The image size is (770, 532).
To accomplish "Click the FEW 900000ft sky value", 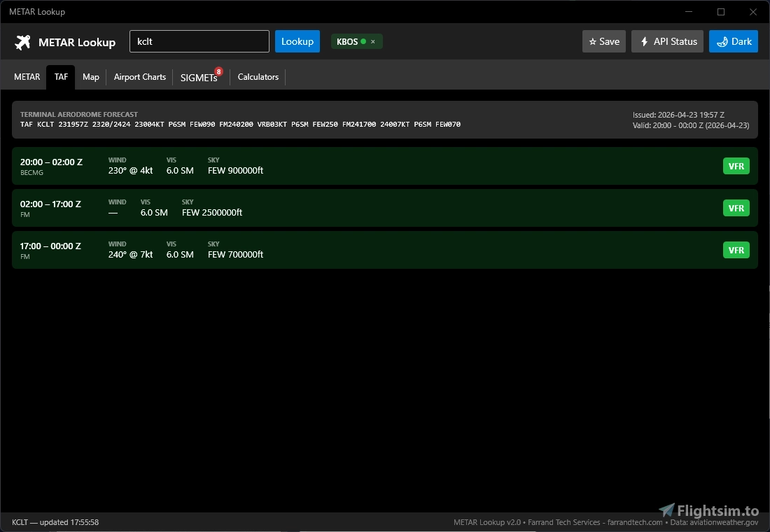I will pyautogui.click(x=235, y=171).
